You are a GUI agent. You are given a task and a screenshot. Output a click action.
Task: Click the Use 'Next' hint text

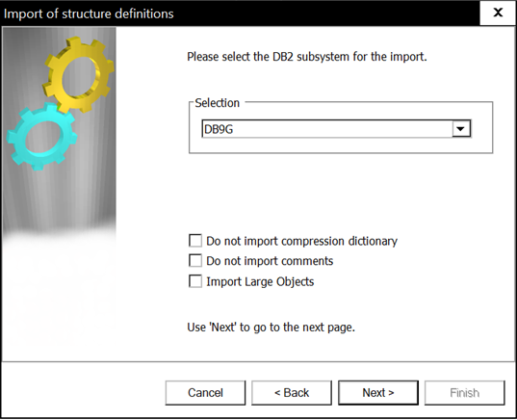[271, 328]
